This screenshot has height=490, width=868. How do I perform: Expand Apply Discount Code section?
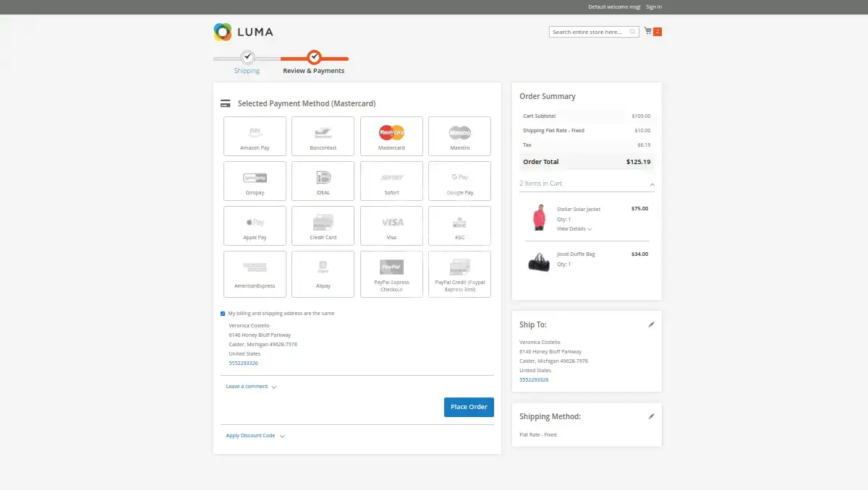255,436
